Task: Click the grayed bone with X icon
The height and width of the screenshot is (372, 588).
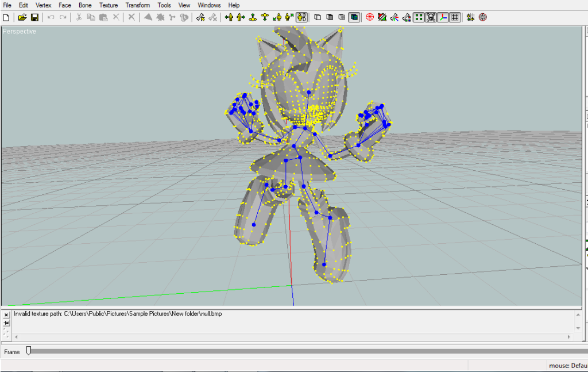Action: (x=212, y=17)
